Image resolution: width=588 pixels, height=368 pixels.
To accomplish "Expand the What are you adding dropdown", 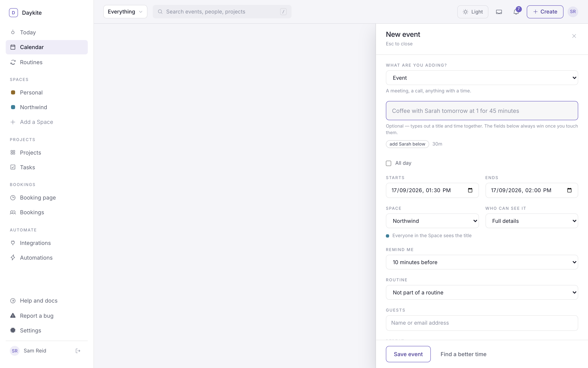I will [x=482, y=78].
